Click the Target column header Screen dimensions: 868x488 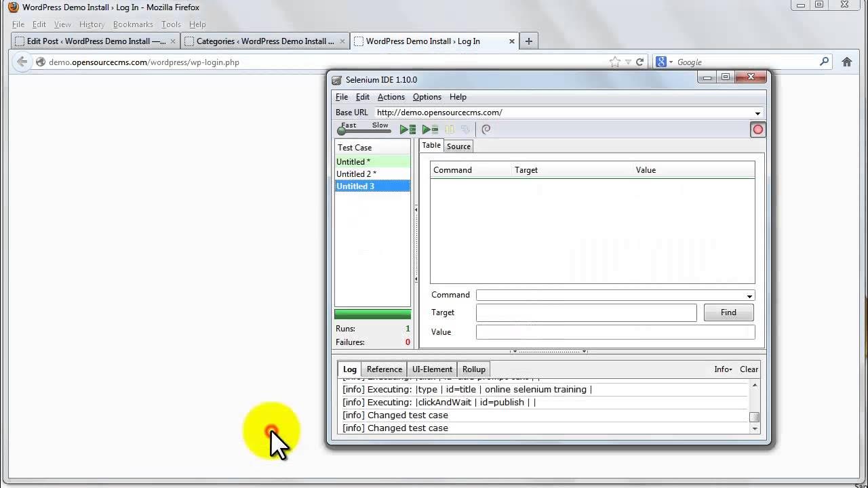[x=572, y=170]
